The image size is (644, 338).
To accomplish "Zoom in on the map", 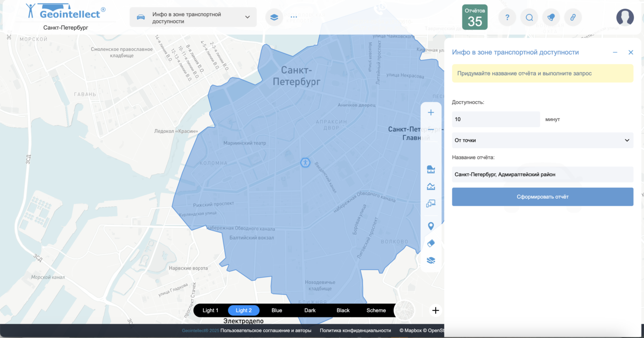I will click(x=431, y=113).
